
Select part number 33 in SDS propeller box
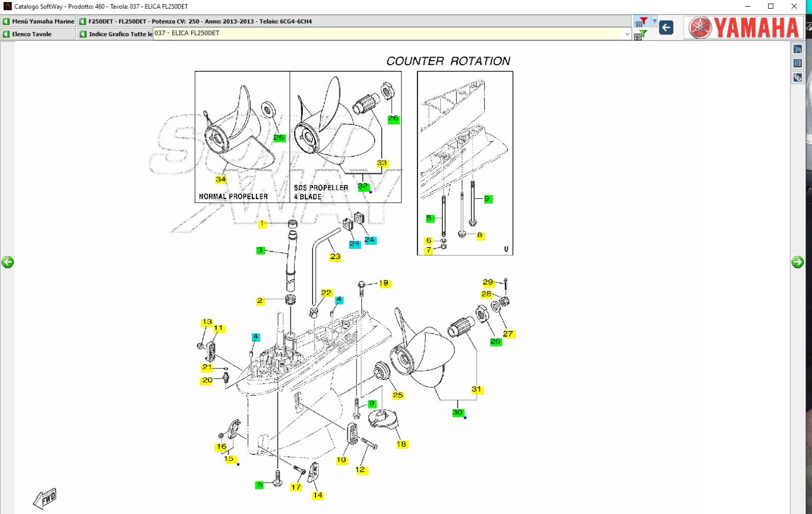point(382,163)
